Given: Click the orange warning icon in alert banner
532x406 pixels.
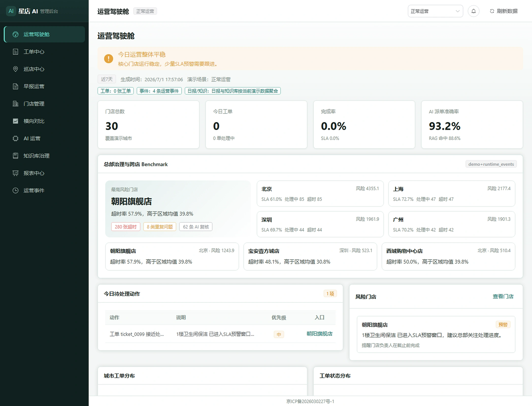Looking at the screenshot, I should (x=109, y=59).
